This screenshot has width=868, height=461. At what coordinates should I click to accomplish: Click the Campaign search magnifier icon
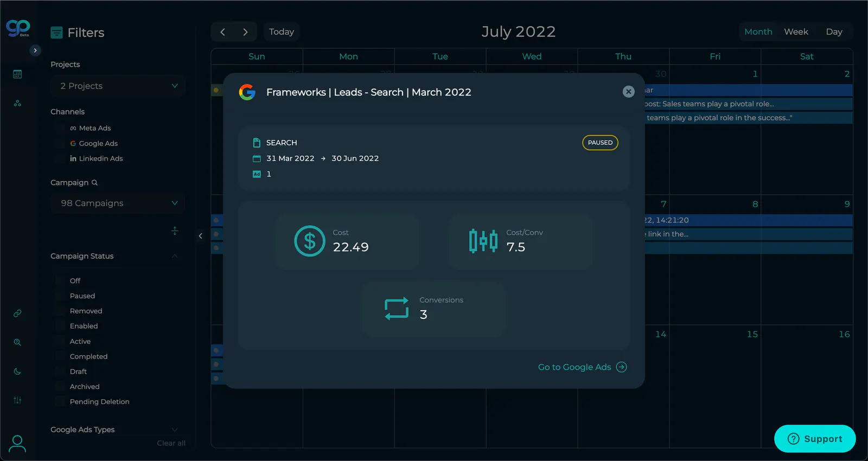coord(94,183)
